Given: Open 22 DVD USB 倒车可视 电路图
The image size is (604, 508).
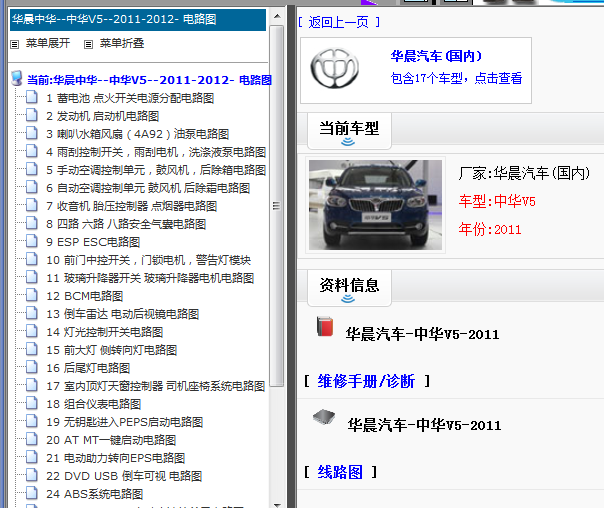Looking at the screenshot, I should point(124,476).
